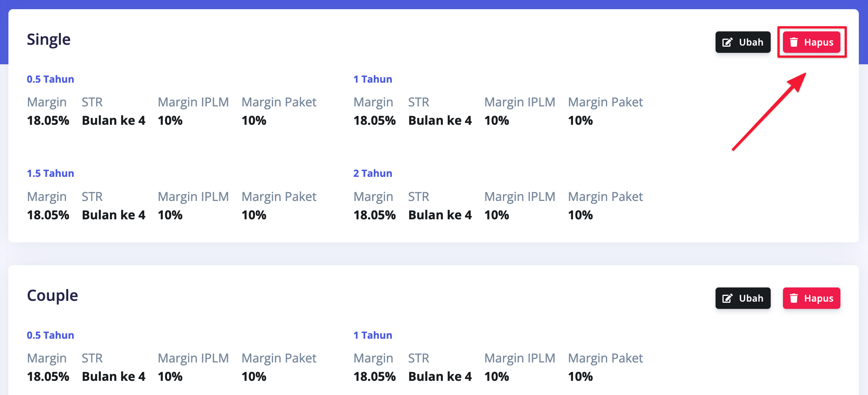Click the 0.5 Tahun heading in the Single card
The height and width of the screenshot is (395, 868).
(50, 79)
